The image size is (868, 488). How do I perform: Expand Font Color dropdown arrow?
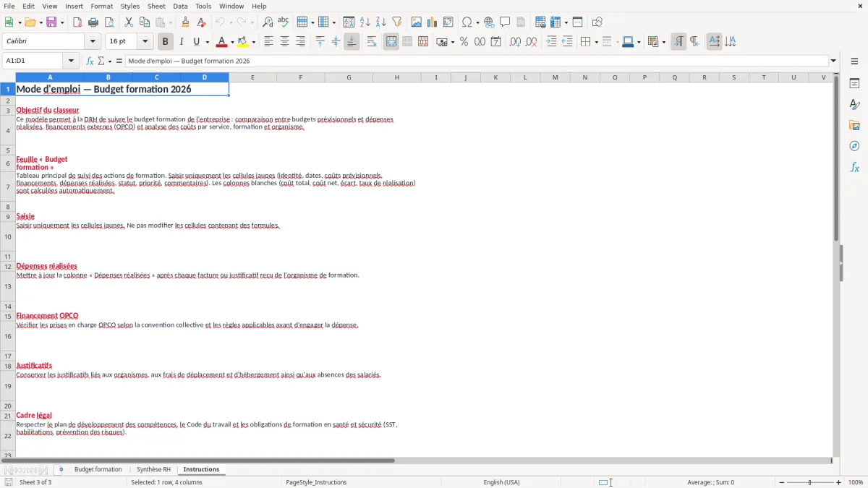231,42
